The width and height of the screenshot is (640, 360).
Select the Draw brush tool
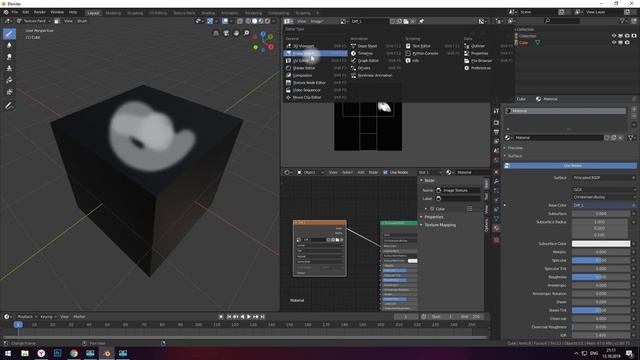(x=9, y=33)
